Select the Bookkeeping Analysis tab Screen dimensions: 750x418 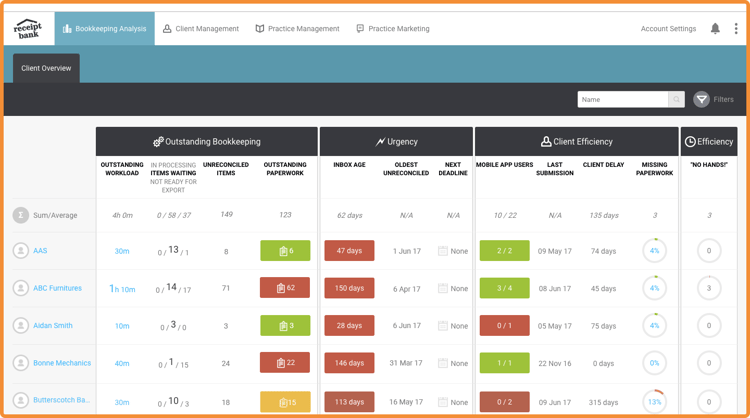[x=104, y=29]
